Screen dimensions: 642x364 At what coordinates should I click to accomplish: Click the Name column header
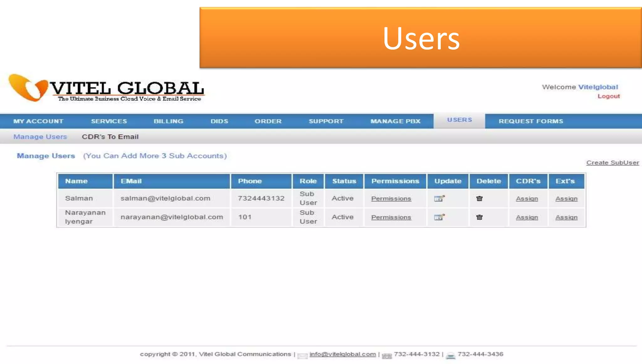[x=85, y=181]
